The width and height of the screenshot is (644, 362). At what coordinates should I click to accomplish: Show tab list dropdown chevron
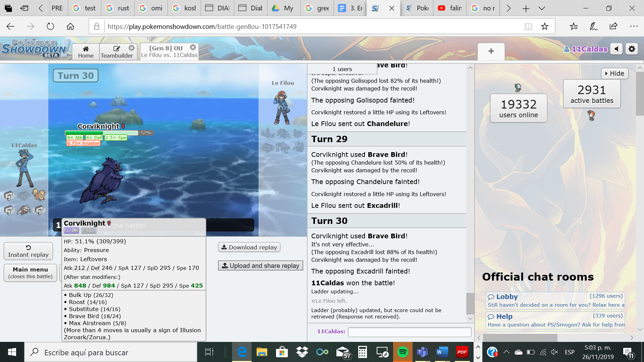point(542,8)
